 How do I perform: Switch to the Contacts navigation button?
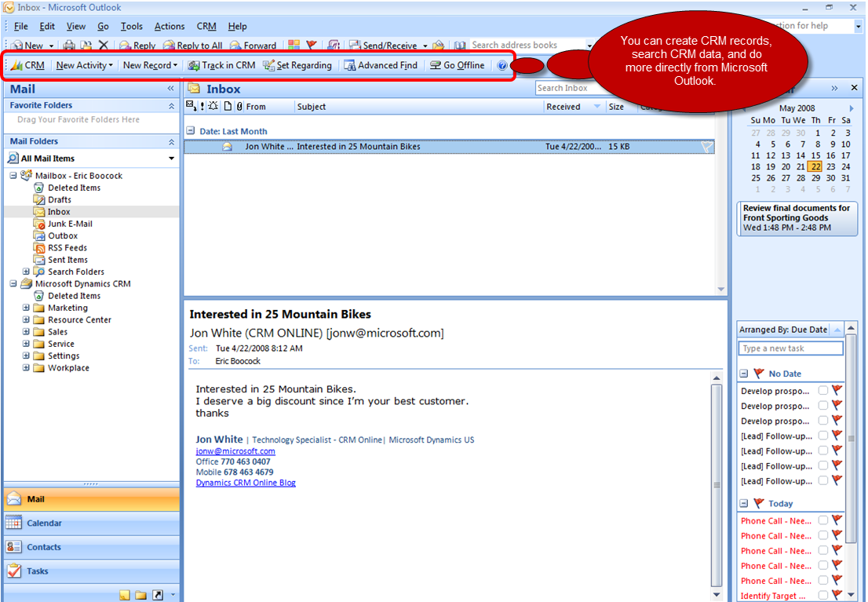pos(92,547)
